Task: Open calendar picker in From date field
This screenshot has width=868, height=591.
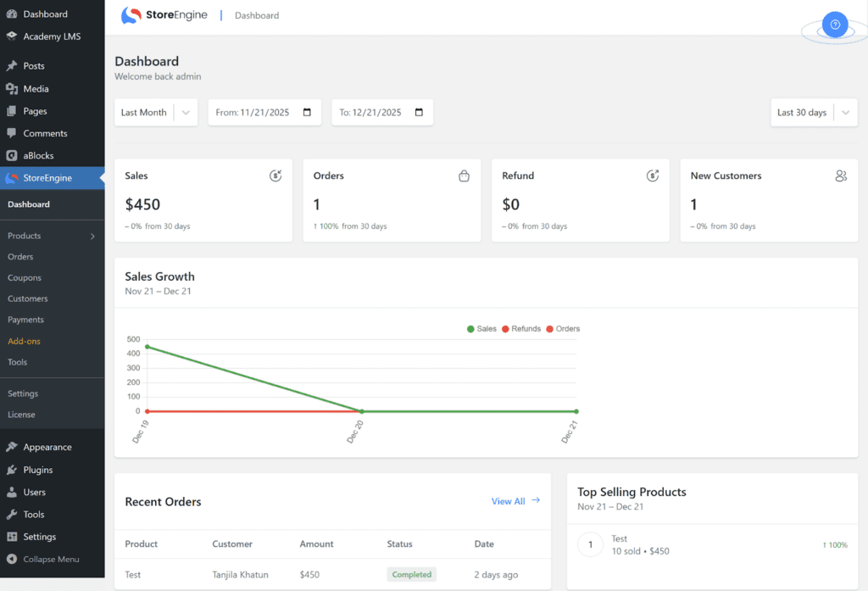Action: [x=307, y=113]
